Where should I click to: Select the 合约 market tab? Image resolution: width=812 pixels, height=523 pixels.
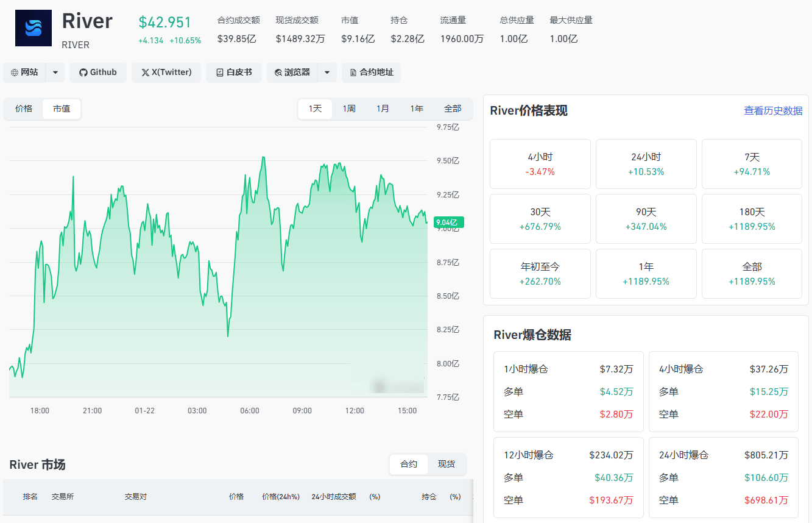pos(409,464)
